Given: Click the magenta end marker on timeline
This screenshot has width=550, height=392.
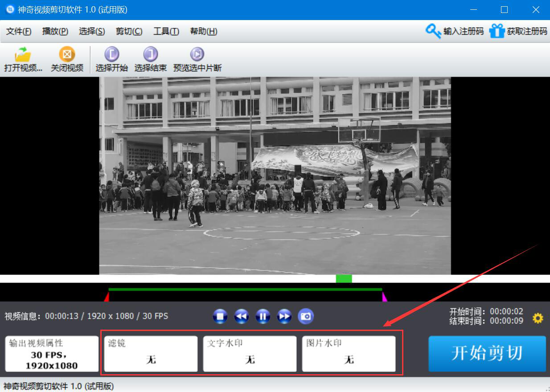Looking at the screenshot, I should (385, 297).
